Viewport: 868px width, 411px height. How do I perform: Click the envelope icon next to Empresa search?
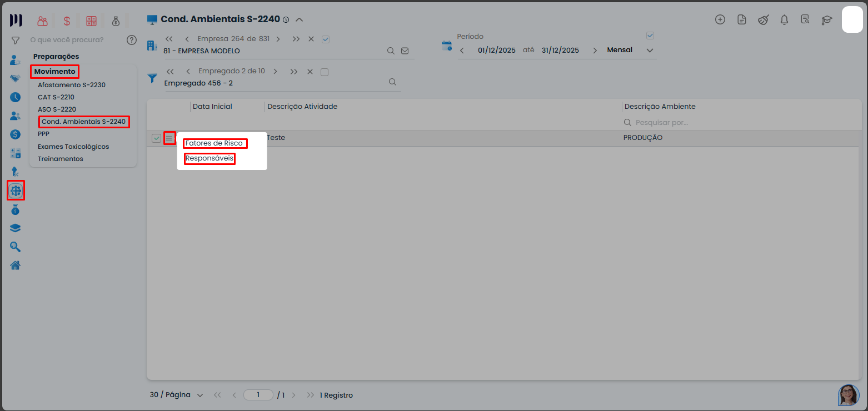coord(405,51)
